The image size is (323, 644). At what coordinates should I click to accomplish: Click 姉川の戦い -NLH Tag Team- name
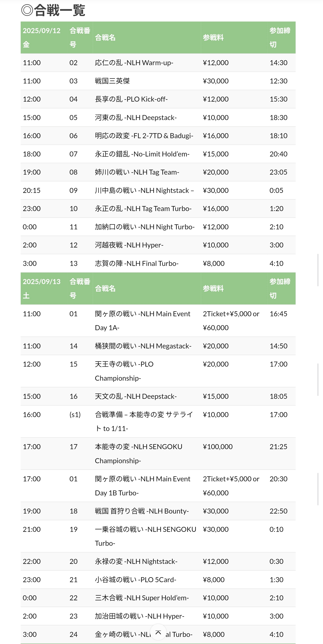point(137,172)
